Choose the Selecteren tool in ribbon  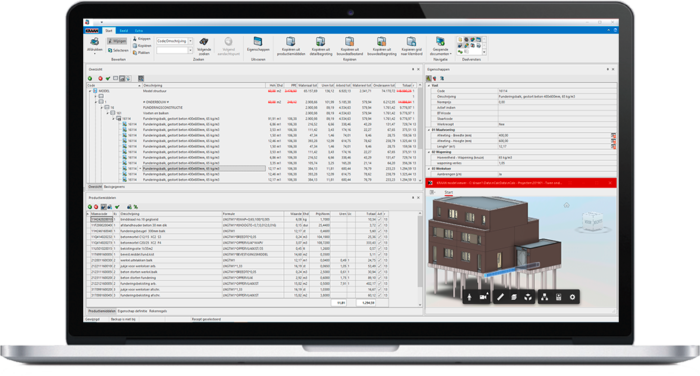pyautogui.click(x=118, y=50)
